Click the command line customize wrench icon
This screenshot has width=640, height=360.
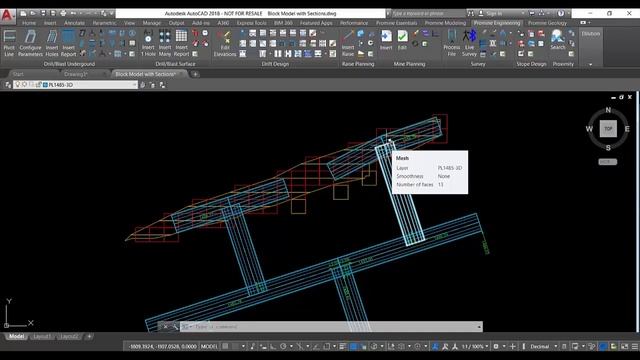click(175, 327)
